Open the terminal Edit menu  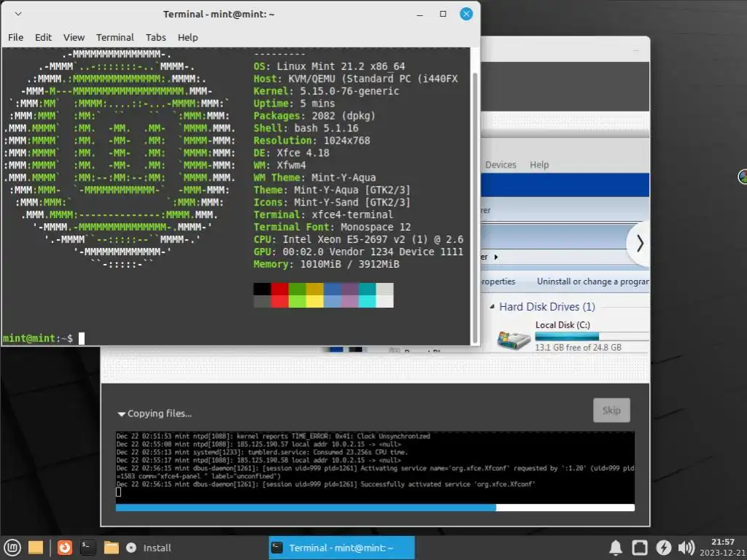[x=43, y=37]
